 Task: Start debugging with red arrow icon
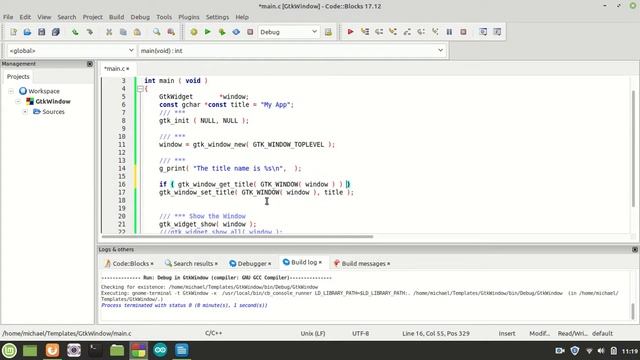[350, 32]
